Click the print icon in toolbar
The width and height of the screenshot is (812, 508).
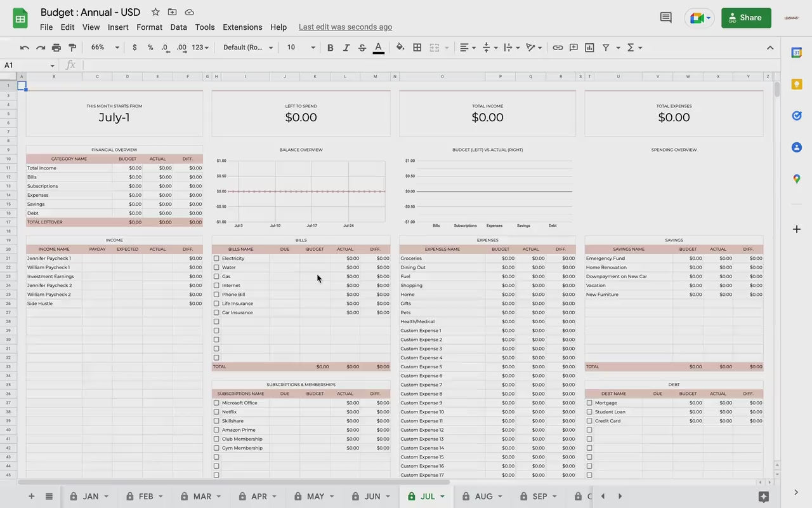tap(56, 48)
